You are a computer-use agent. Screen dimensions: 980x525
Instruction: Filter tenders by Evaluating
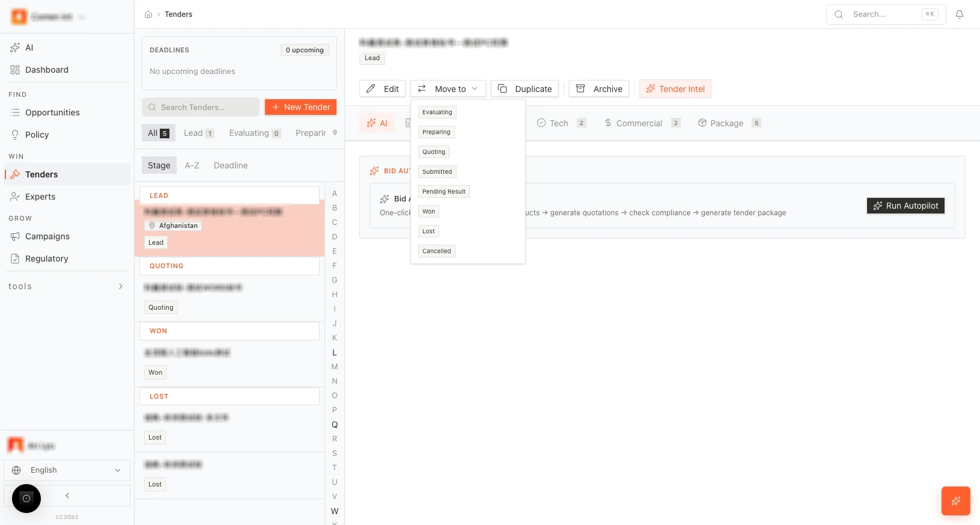click(x=254, y=133)
